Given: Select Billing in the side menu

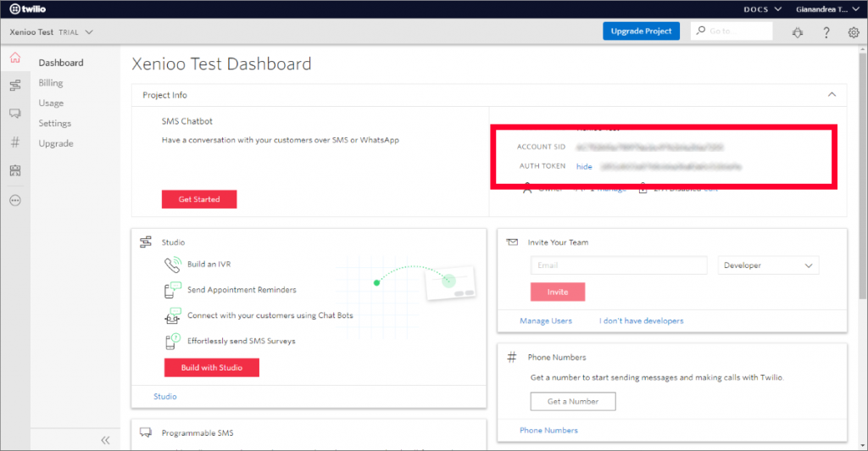Looking at the screenshot, I should point(51,83).
